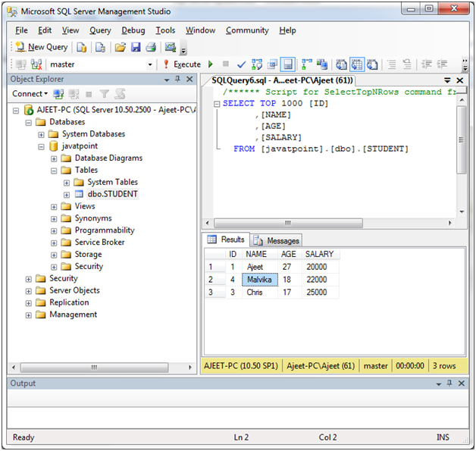
Task: Expand the System Databases folder
Action: pos(41,135)
